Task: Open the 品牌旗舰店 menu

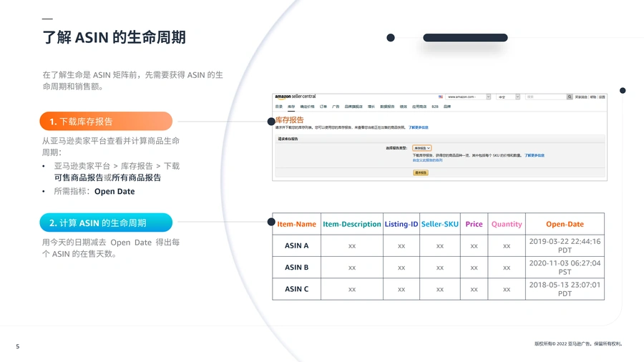Action: (x=353, y=107)
